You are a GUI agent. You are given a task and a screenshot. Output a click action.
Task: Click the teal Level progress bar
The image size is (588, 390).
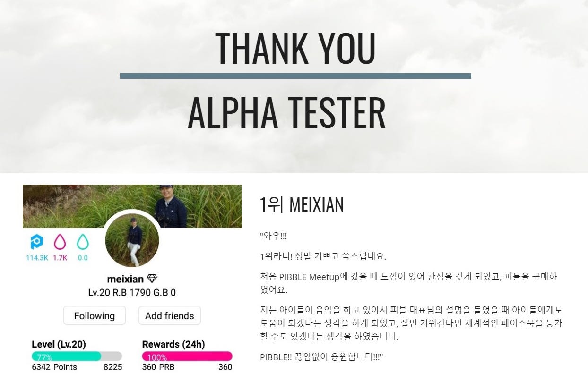tap(77, 356)
